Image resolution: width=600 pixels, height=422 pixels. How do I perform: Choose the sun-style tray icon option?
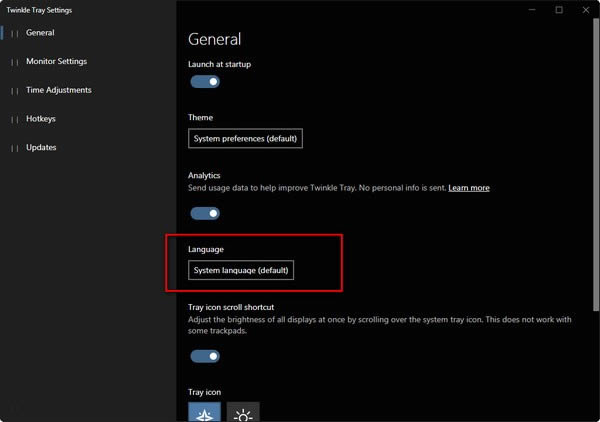tap(243, 411)
